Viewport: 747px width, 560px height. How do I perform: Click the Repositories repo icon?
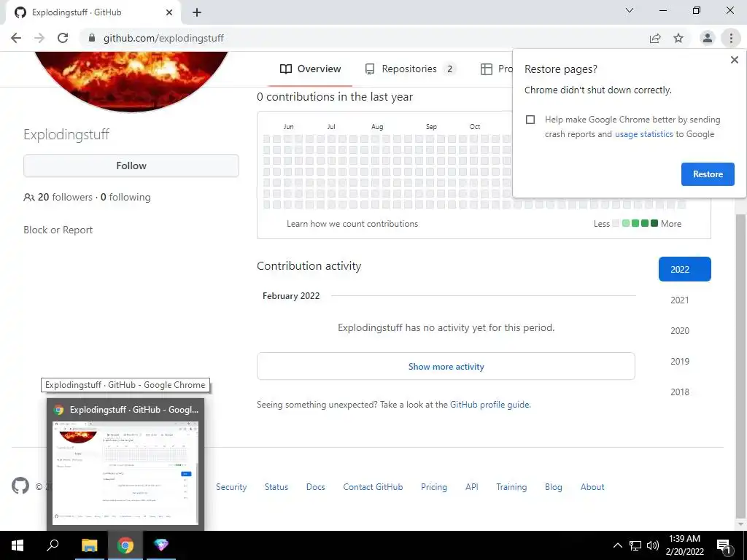tap(370, 69)
